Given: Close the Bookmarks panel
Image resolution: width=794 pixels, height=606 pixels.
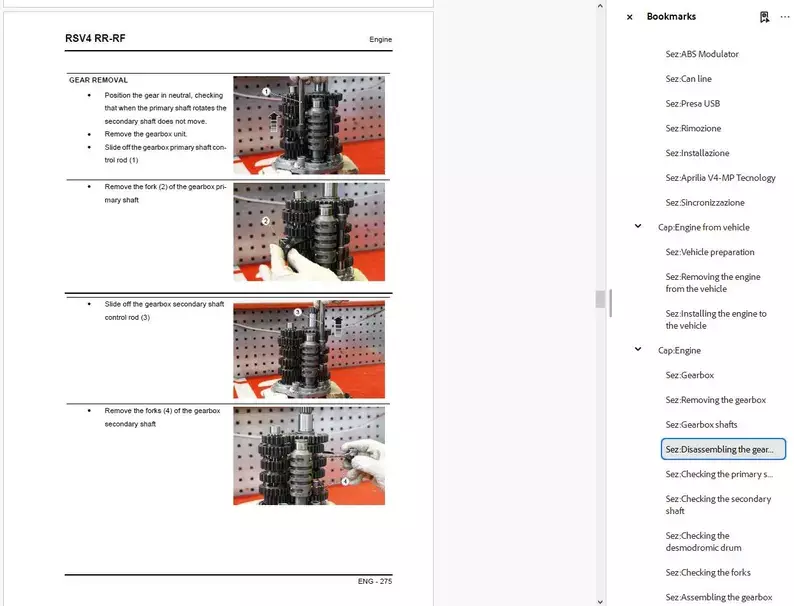Looking at the screenshot, I should tap(629, 17).
